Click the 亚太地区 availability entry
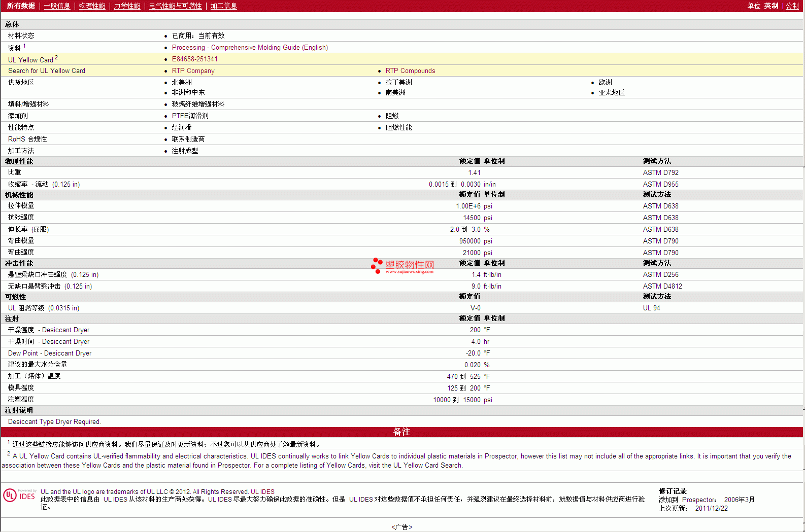Screen dimensions: 805x532 (612, 92)
